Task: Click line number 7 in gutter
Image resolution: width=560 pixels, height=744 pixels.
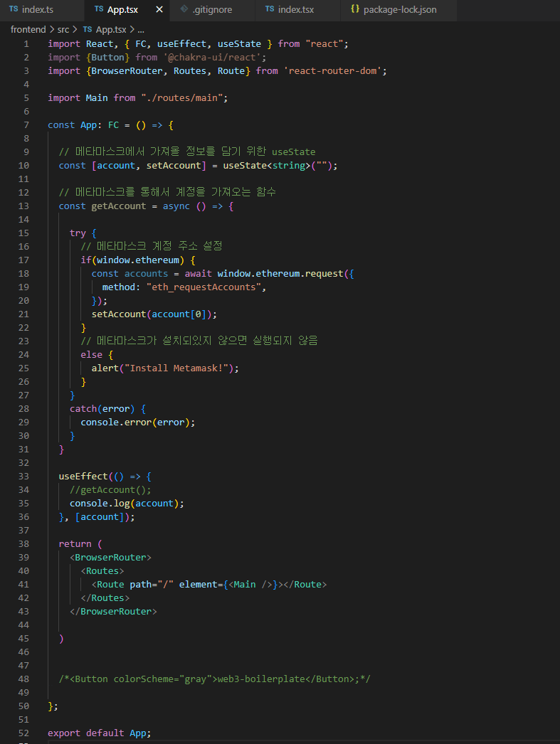Action: 26,125
